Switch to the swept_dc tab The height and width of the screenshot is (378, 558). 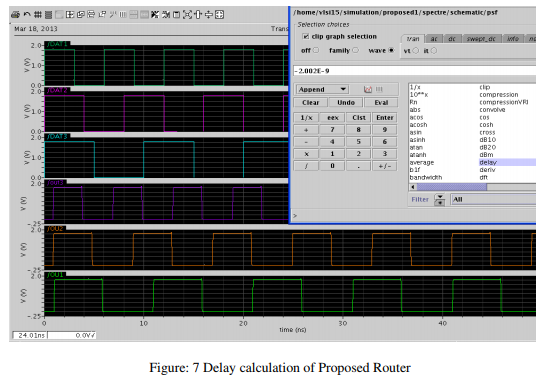(481, 38)
